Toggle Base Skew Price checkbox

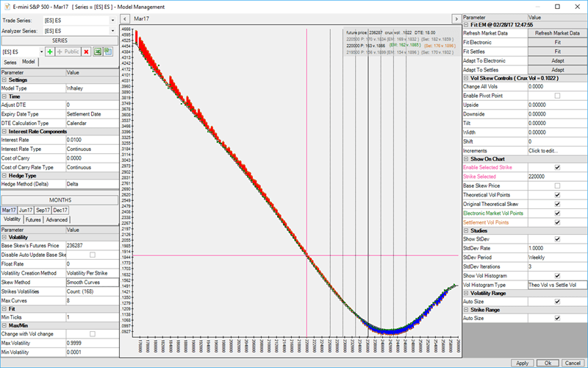pyautogui.click(x=557, y=185)
